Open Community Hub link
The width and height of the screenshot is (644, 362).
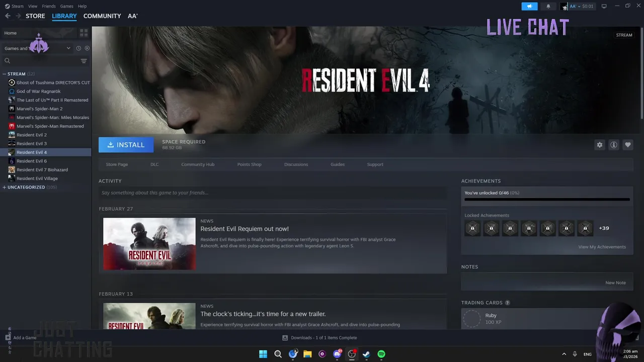click(198, 164)
